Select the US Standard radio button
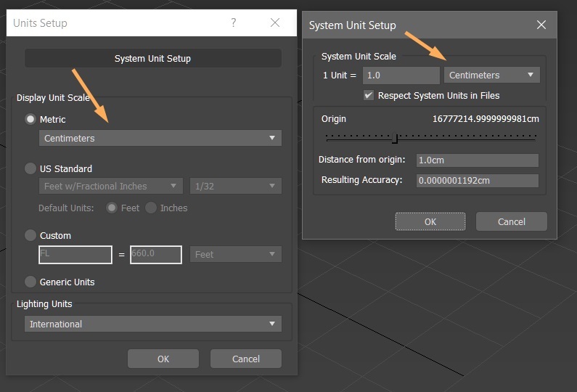The height and width of the screenshot is (392, 577). (30, 168)
